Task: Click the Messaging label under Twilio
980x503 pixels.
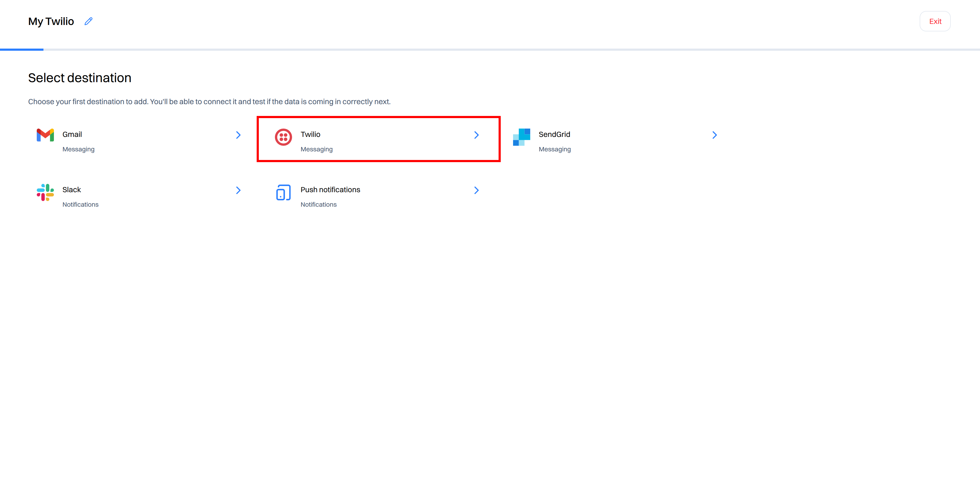Action: (x=316, y=149)
